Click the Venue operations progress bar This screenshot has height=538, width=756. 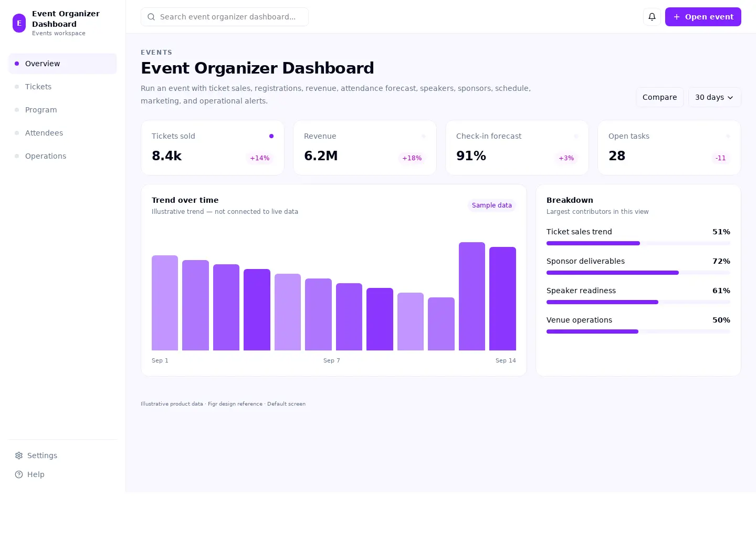coord(638,332)
